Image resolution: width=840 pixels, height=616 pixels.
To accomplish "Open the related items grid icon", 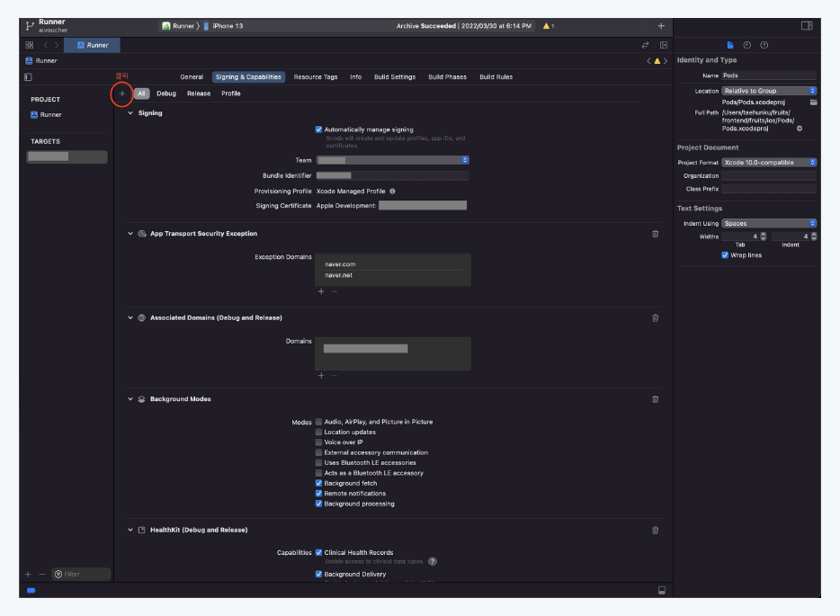I will (x=30, y=45).
